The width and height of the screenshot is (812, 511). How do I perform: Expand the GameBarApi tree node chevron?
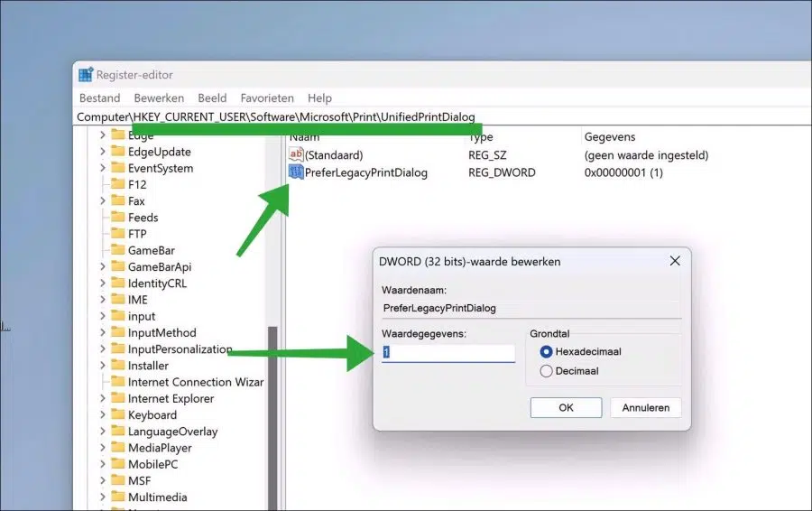[103, 266]
